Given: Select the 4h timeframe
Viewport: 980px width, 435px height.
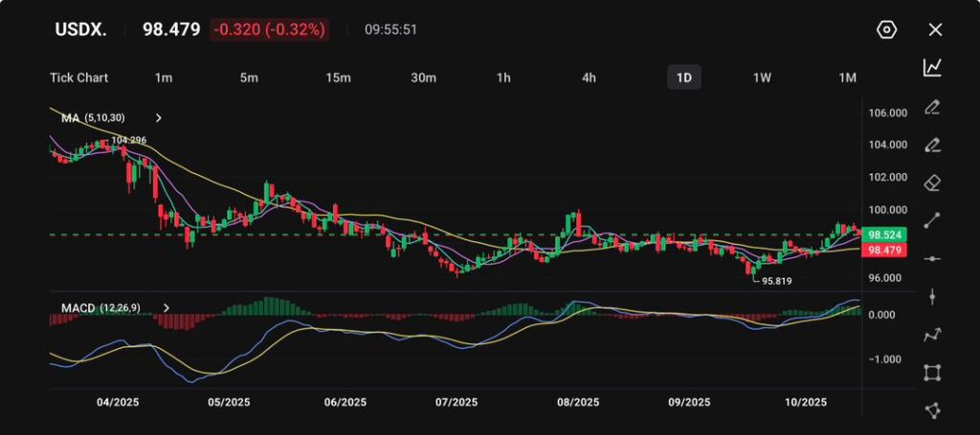Looking at the screenshot, I should (x=590, y=77).
